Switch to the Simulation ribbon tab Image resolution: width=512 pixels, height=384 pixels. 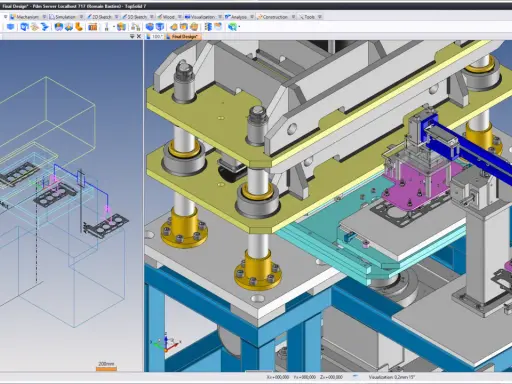click(x=62, y=17)
